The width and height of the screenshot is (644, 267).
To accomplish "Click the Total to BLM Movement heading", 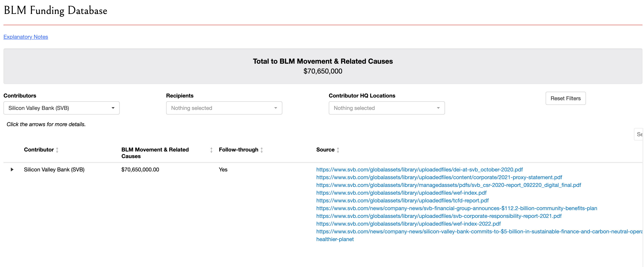I will click(x=323, y=61).
